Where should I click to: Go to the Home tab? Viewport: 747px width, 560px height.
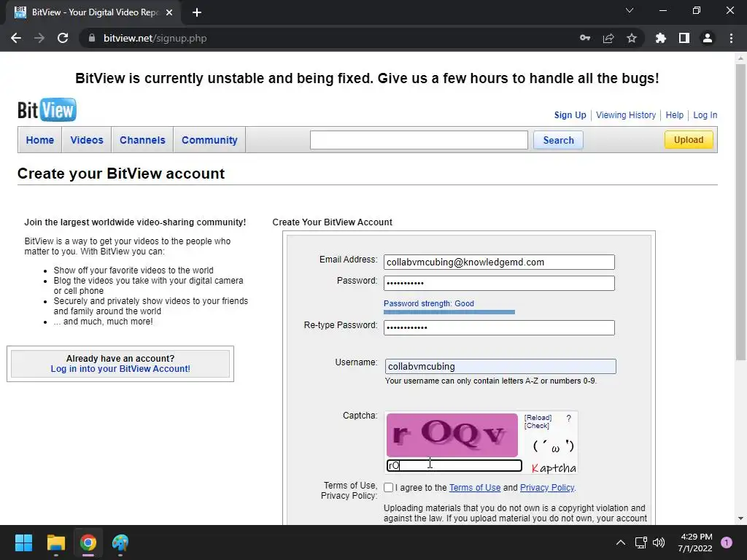click(40, 140)
